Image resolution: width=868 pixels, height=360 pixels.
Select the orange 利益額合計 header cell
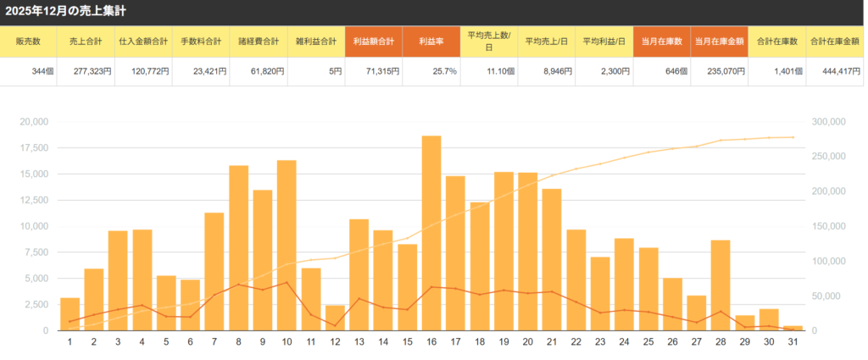(x=373, y=42)
